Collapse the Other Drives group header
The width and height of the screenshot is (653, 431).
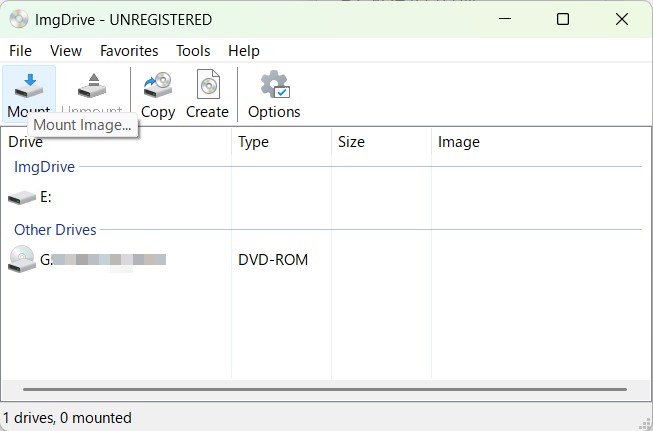point(55,230)
